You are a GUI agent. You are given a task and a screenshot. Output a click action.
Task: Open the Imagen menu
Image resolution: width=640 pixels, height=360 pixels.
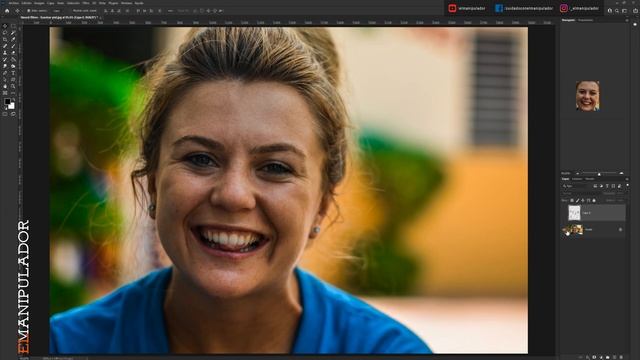point(39,3)
